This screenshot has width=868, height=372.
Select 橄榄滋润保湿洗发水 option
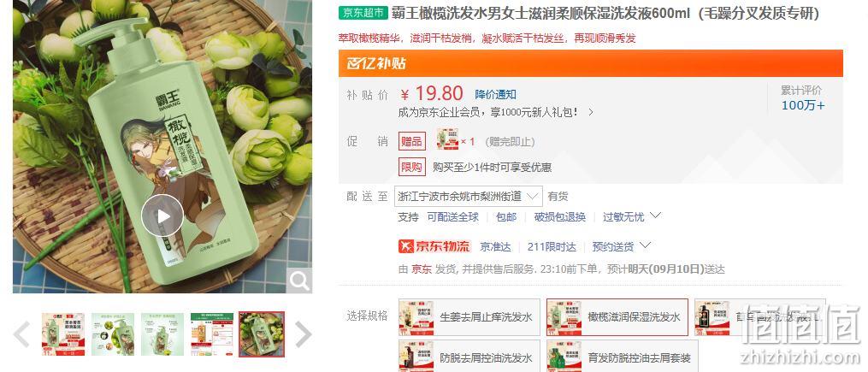[617, 317]
